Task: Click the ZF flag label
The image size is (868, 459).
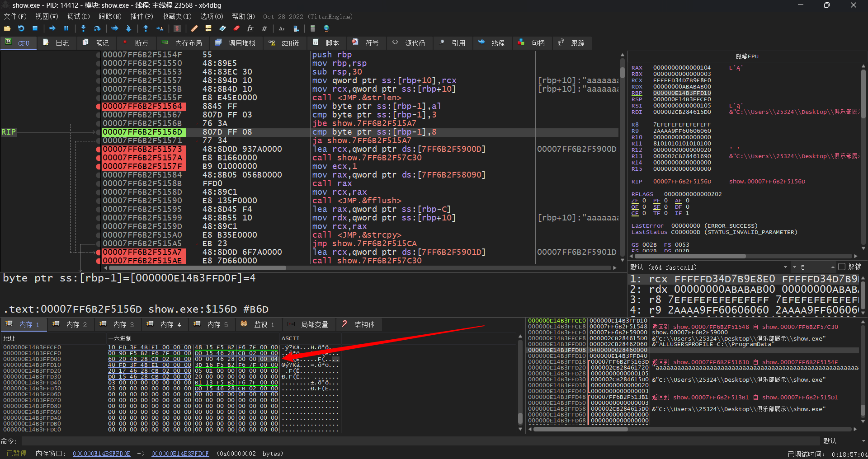Action: point(635,201)
